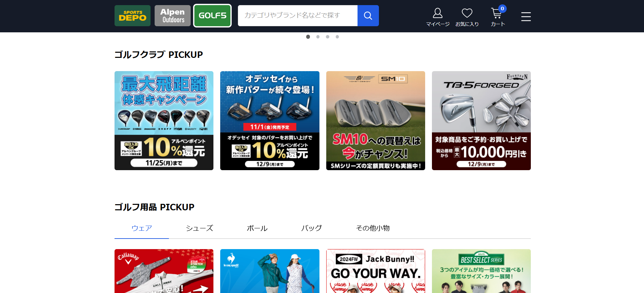The image size is (644, 293).
Task: Go to first carousel slide dot
Action: pos(308,37)
